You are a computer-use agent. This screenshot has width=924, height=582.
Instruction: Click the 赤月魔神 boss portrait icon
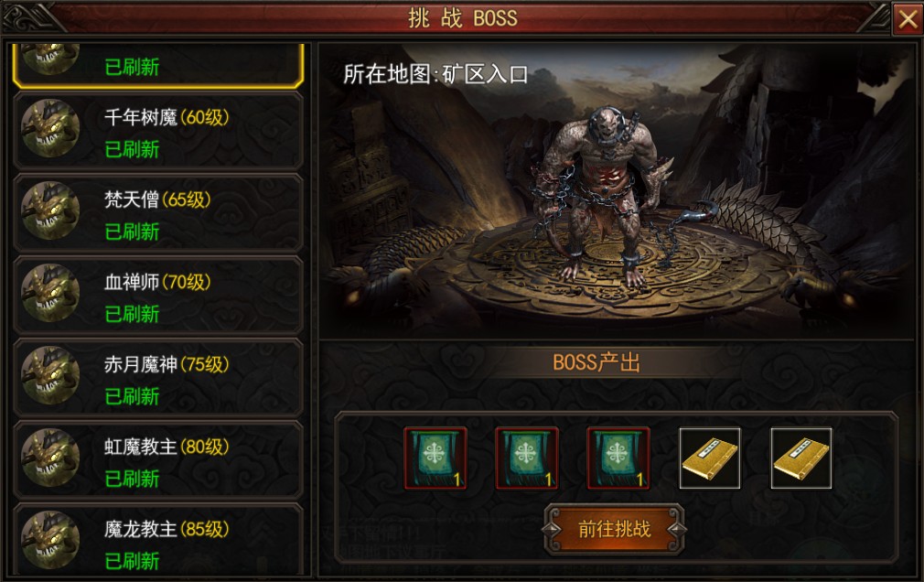coord(50,375)
